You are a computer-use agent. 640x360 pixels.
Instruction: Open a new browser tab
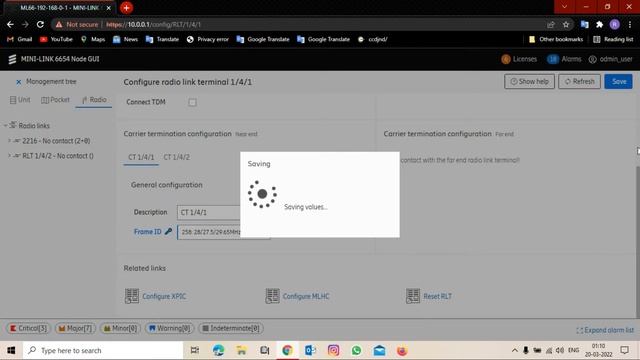point(127,7)
